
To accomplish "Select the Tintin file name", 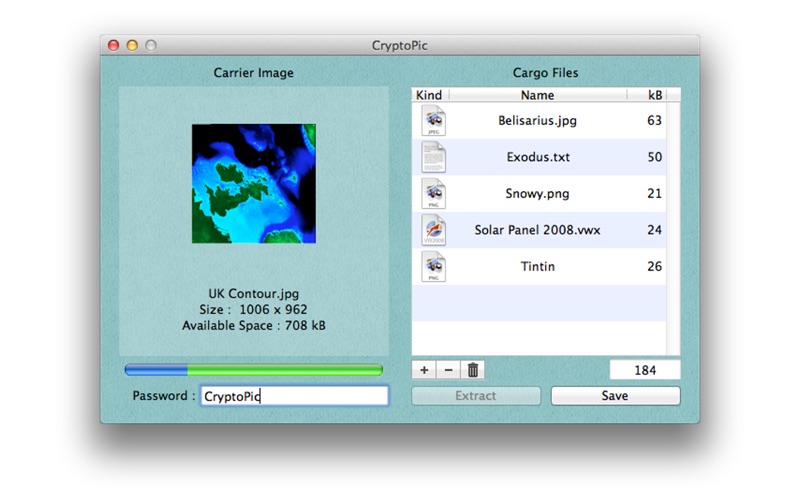I will coord(538,267).
